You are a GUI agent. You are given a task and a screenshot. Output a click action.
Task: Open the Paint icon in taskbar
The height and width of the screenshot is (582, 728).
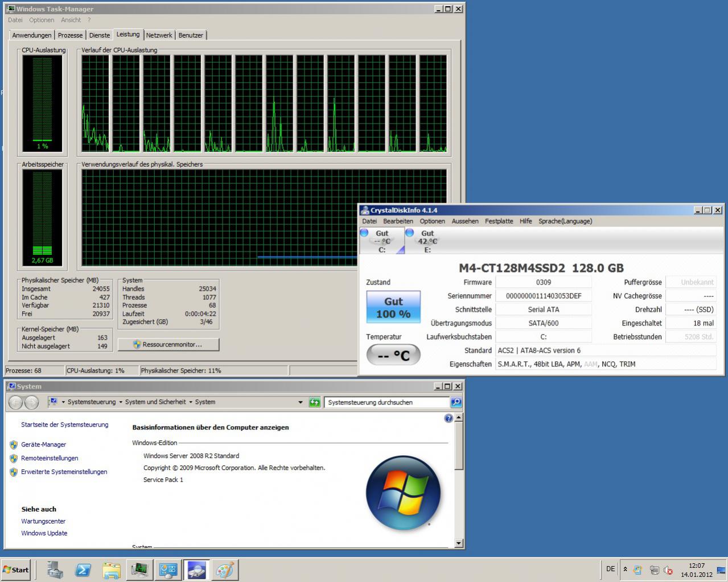[225, 569]
